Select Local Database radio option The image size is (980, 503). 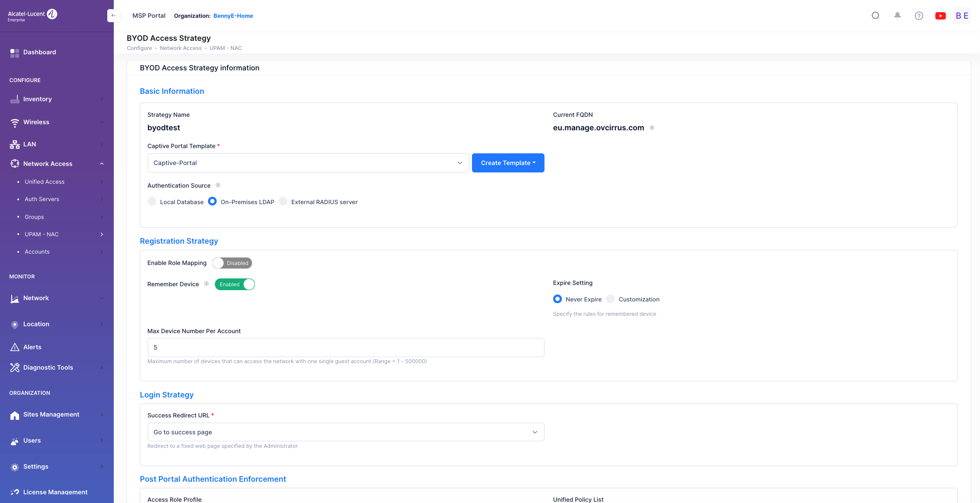(152, 202)
